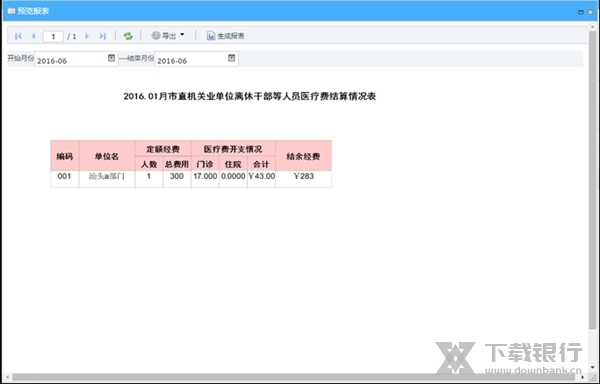
Task: Go to next page arrow
Action: pyautogui.click(x=86, y=36)
